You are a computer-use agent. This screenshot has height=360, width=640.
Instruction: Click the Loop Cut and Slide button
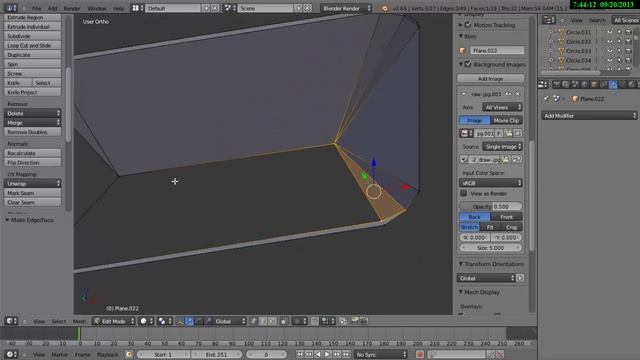pyautogui.click(x=33, y=45)
